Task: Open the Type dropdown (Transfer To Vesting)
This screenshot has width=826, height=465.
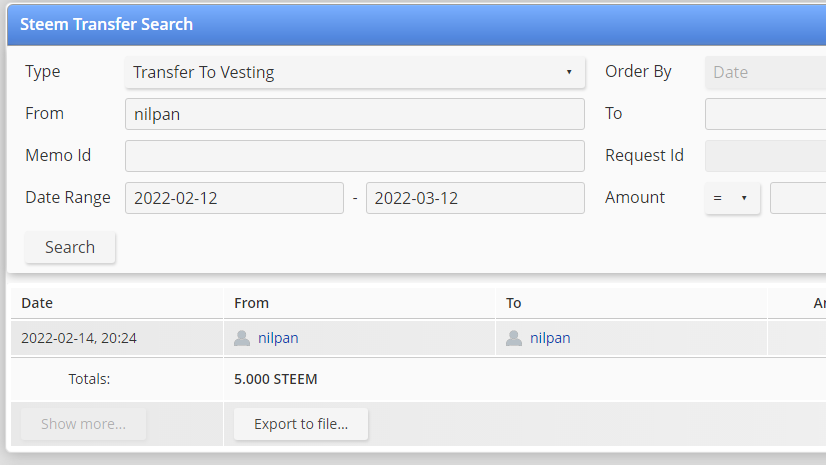Action: [355, 72]
